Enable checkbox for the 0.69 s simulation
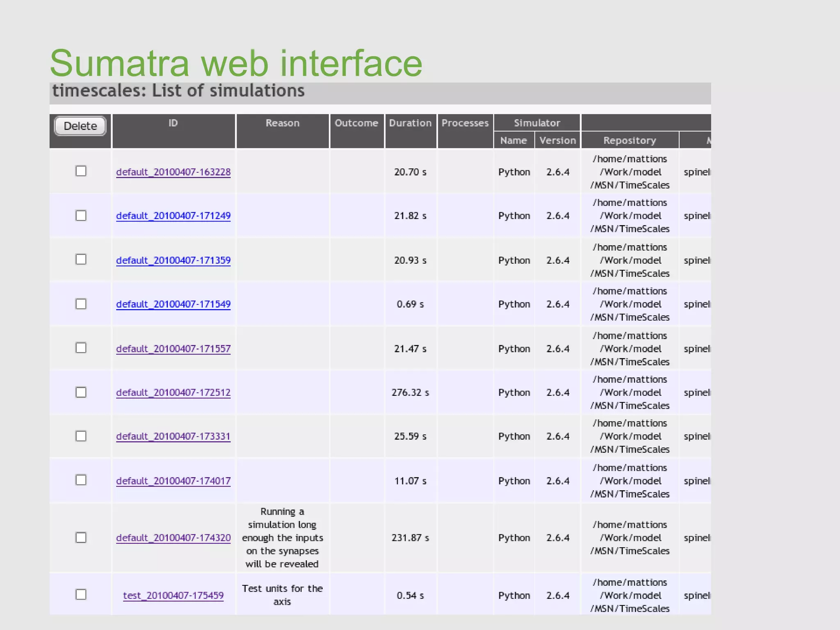 tap(81, 304)
